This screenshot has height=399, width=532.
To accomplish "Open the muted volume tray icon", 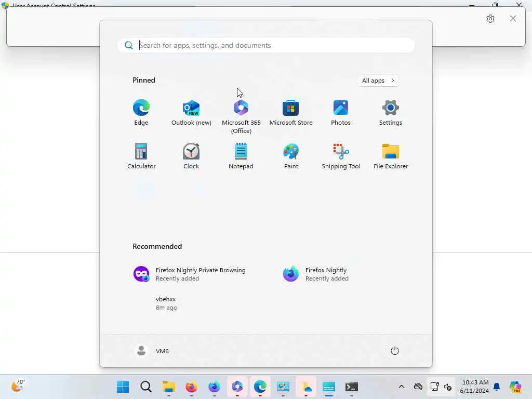I will pyautogui.click(x=447, y=387).
